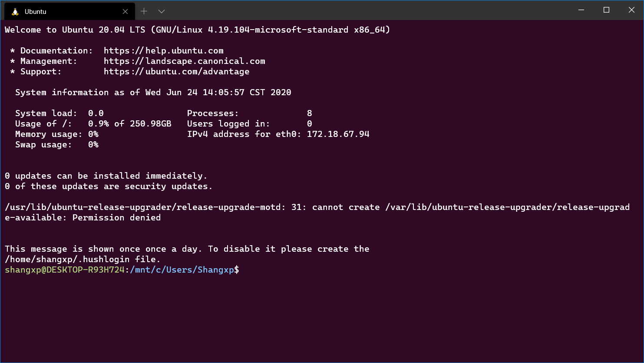Open the ubuntu.com/advantage support link
Viewport: 644px width, 363px height.
(x=177, y=72)
